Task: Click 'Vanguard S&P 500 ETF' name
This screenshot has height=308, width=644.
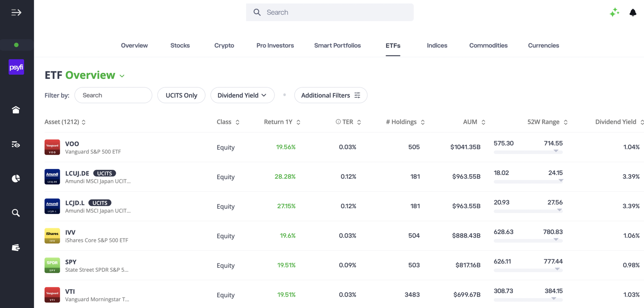Action: pyautogui.click(x=93, y=152)
